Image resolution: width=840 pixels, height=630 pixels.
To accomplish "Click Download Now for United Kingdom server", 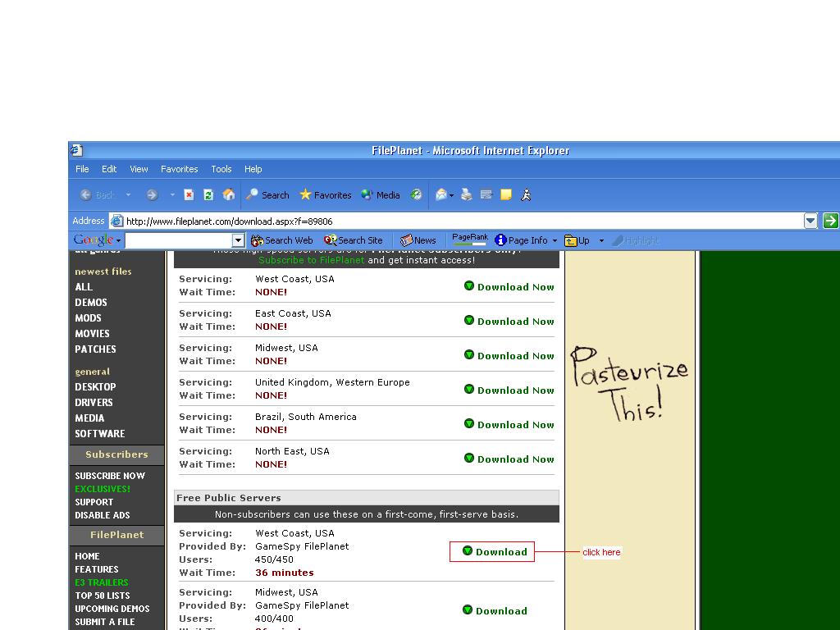I will 509,390.
